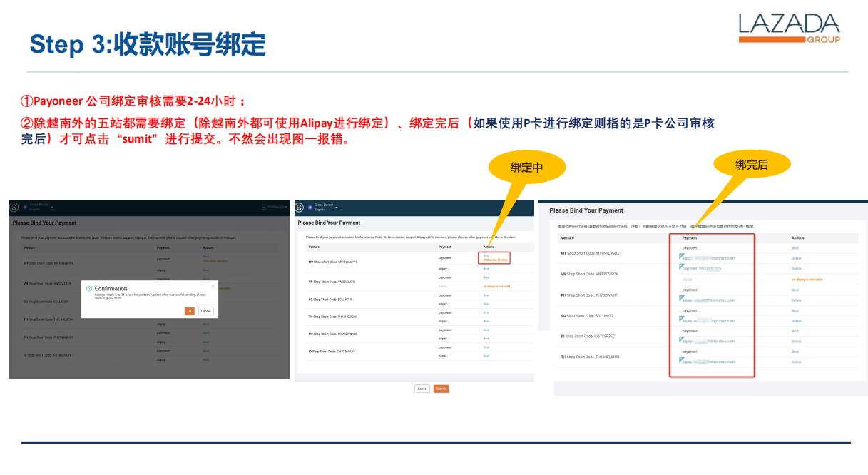Click TH payoneer Bind in bound-accounts panel
This screenshot has height=475, width=868.
795,352
